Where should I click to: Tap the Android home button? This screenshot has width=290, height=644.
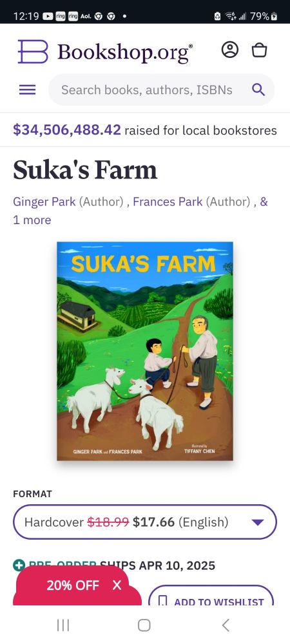(144, 625)
